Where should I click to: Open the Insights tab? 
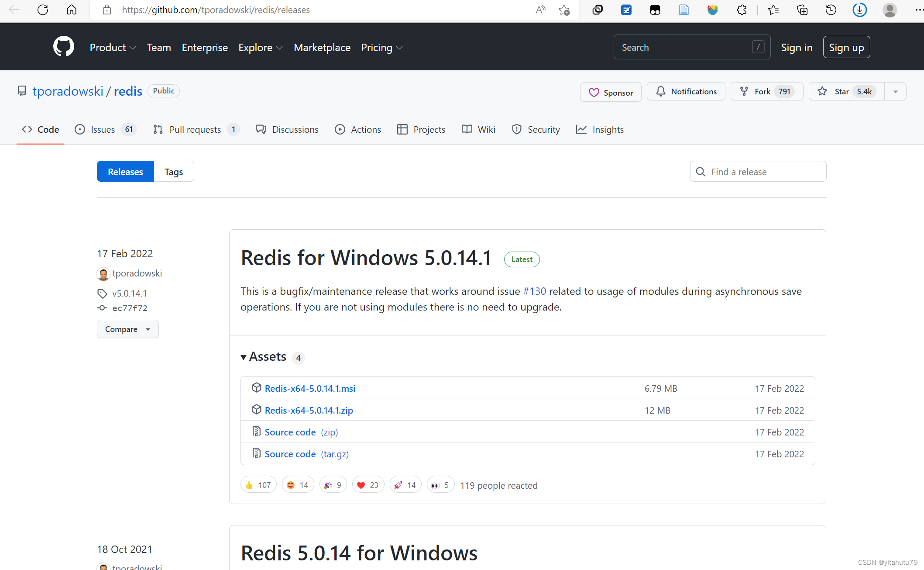[x=600, y=129]
